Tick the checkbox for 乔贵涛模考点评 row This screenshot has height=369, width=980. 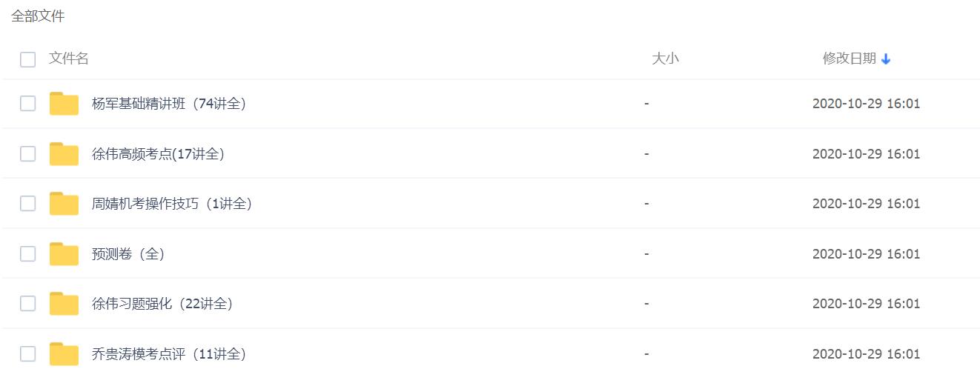tap(27, 353)
